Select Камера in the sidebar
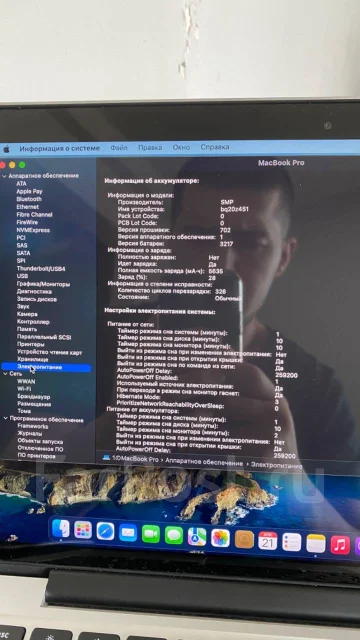 27,314
